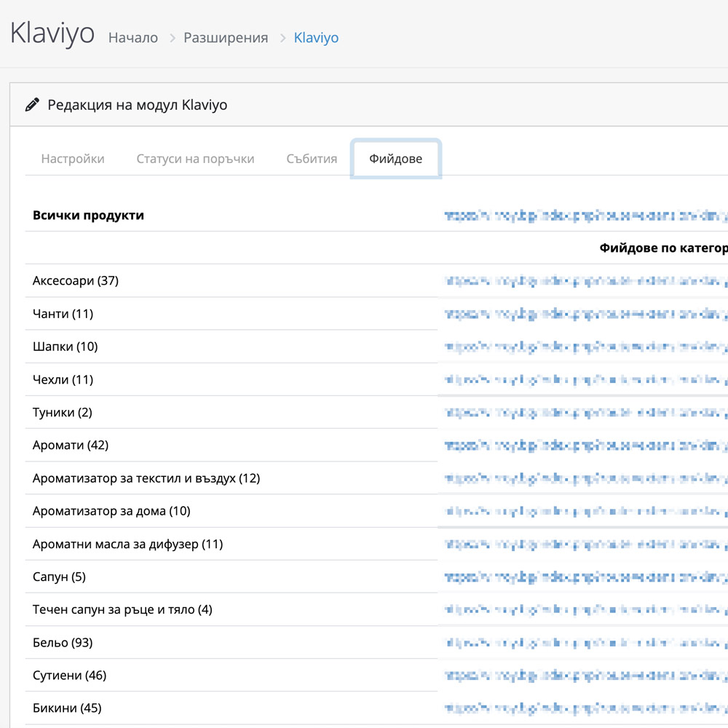Click the Сутиени (46) category name
Viewport: 728px width, 728px height.
70,675
